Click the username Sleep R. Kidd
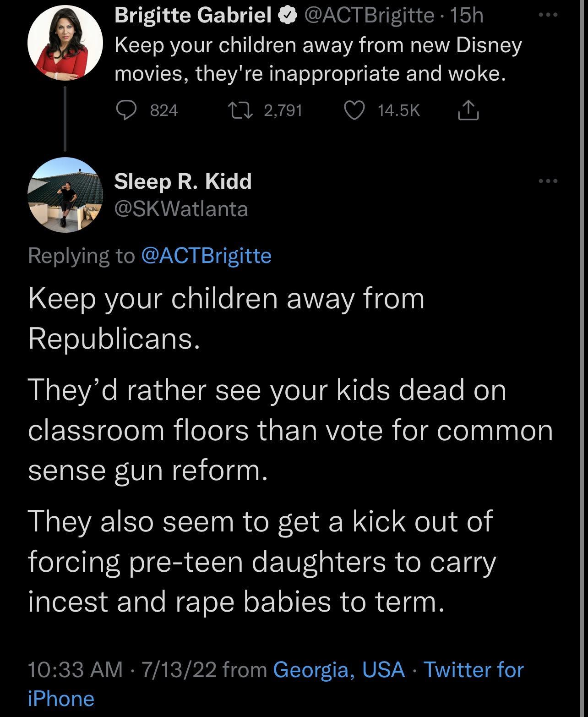 (183, 181)
